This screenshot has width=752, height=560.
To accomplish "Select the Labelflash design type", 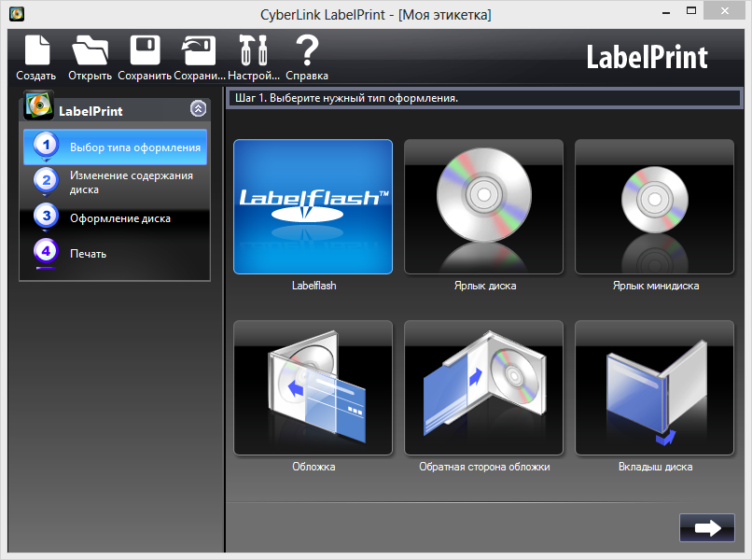I will 313,206.
